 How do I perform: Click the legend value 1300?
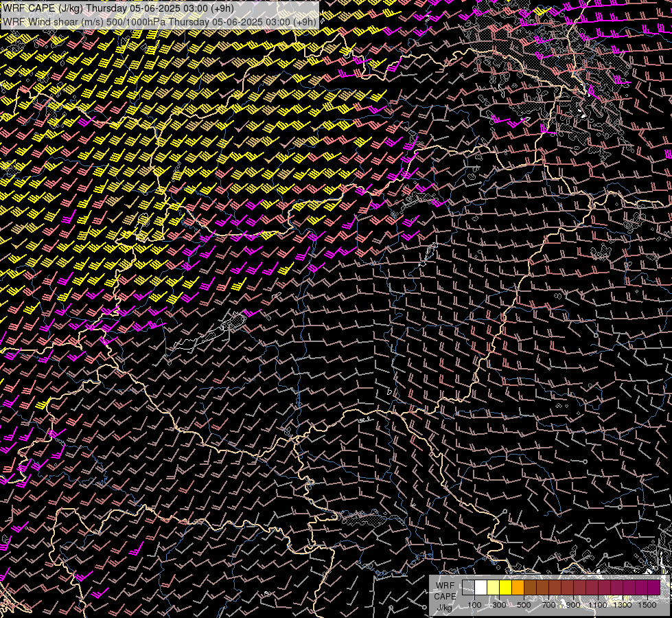coord(623,605)
